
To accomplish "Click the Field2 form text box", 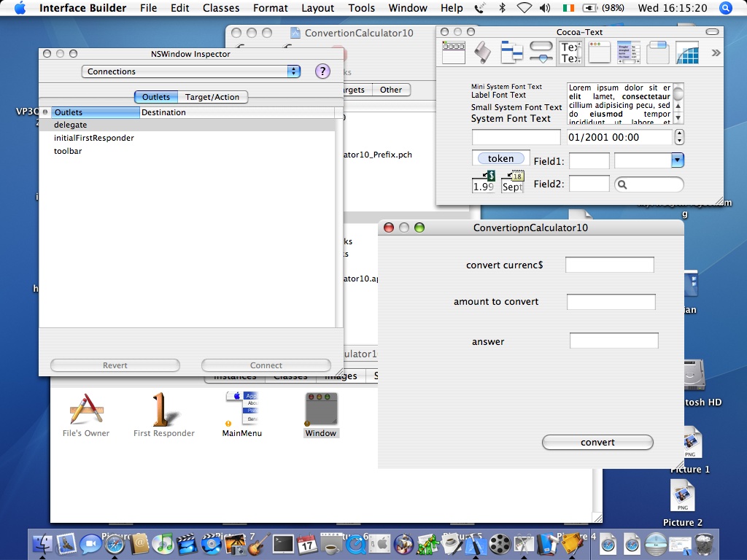I will [589, 184].
